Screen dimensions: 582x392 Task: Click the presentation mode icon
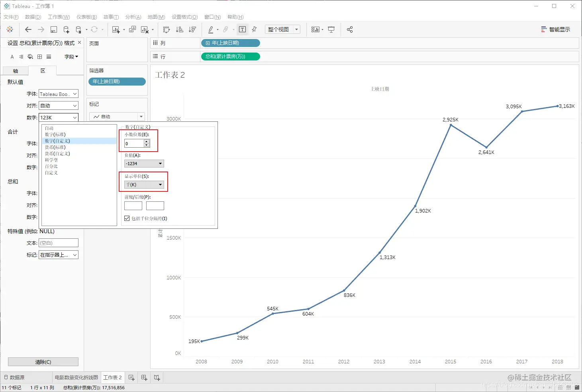(x=331, y=29)
